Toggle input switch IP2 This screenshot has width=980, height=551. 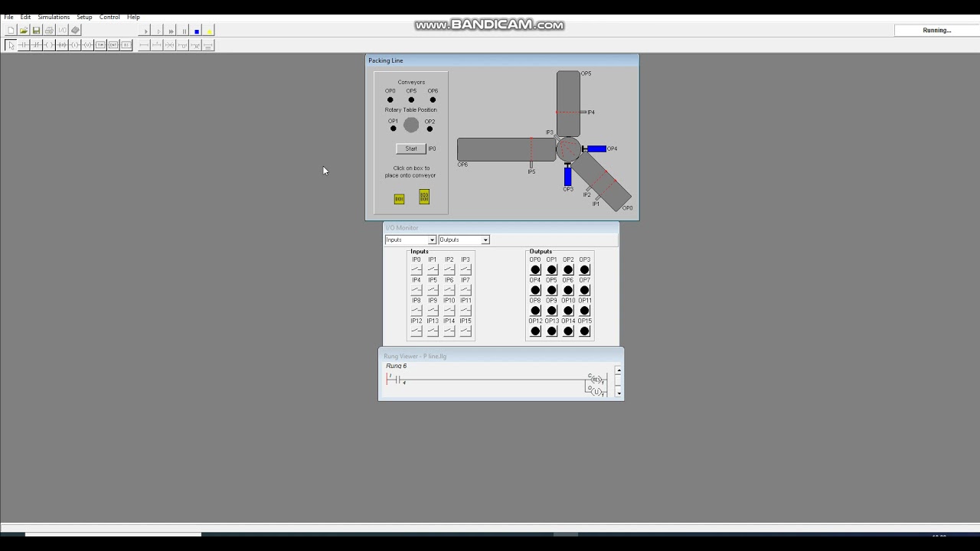pos(449,269)
